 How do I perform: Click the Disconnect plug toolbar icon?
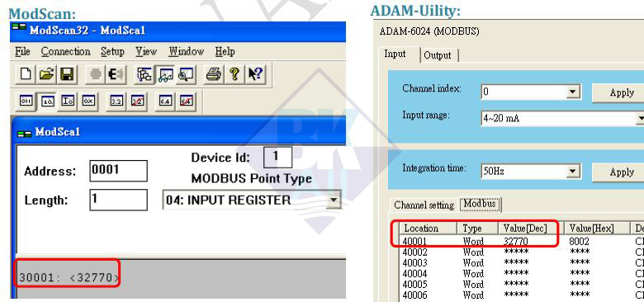pos(116,75)
